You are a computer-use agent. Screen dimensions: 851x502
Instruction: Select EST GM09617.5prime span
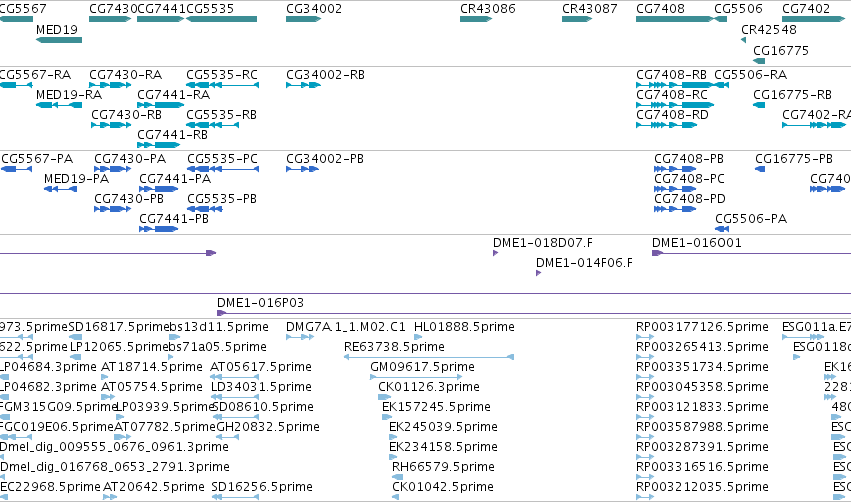416,377
